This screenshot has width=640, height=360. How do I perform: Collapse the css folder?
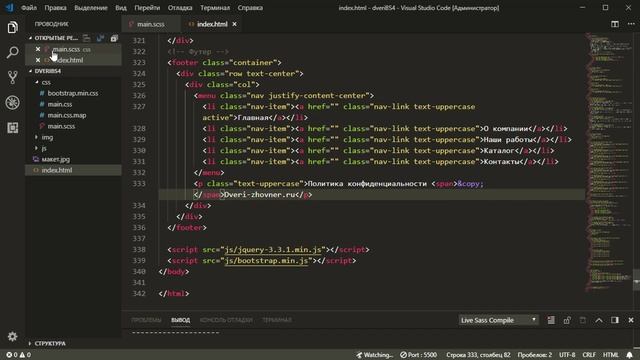coord(46,82)
